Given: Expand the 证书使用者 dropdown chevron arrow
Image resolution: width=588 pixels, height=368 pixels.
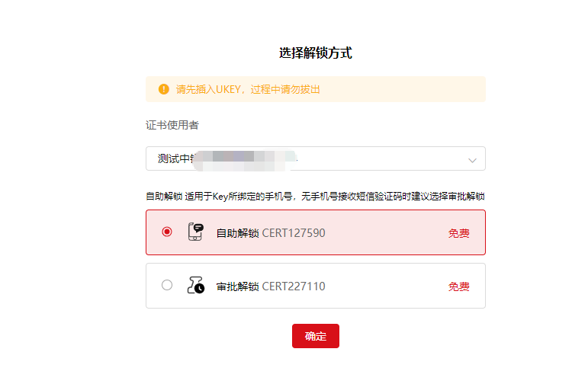Looking at the screenshot, I should tap(472, 160).
